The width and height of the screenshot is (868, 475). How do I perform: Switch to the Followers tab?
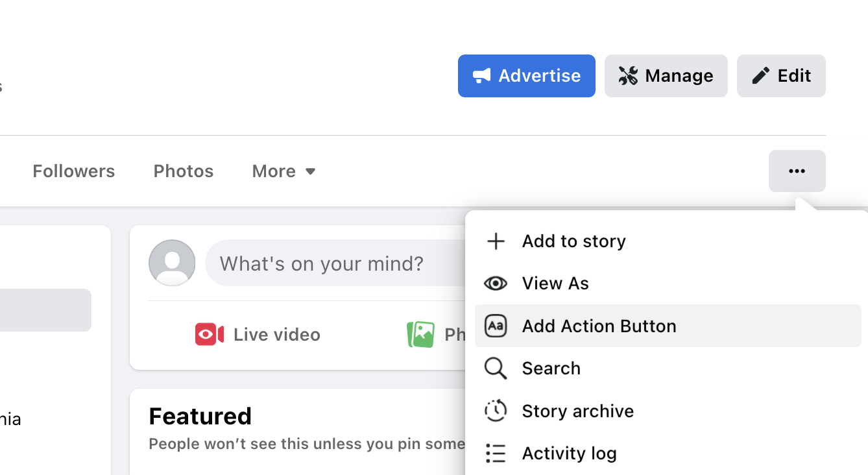tap(73, 171)
